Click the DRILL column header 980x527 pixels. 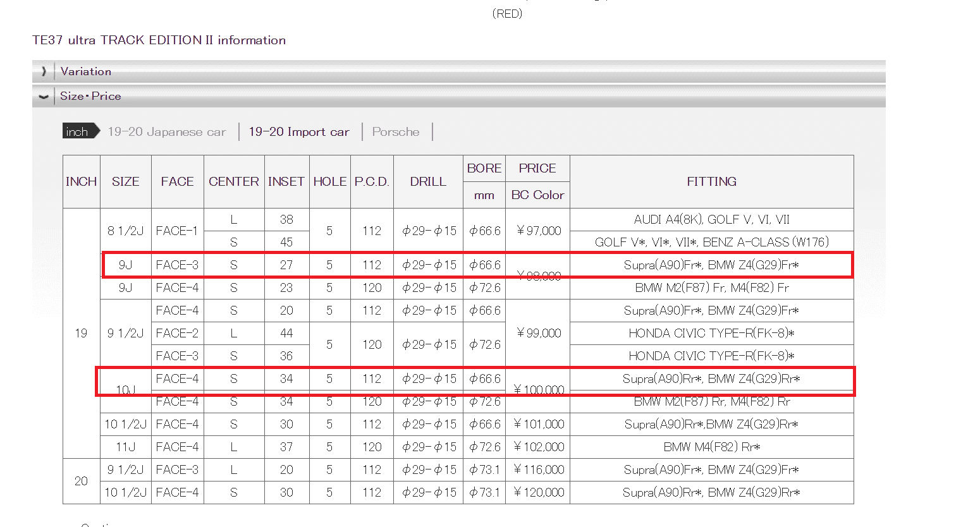[x=428, y=182]
